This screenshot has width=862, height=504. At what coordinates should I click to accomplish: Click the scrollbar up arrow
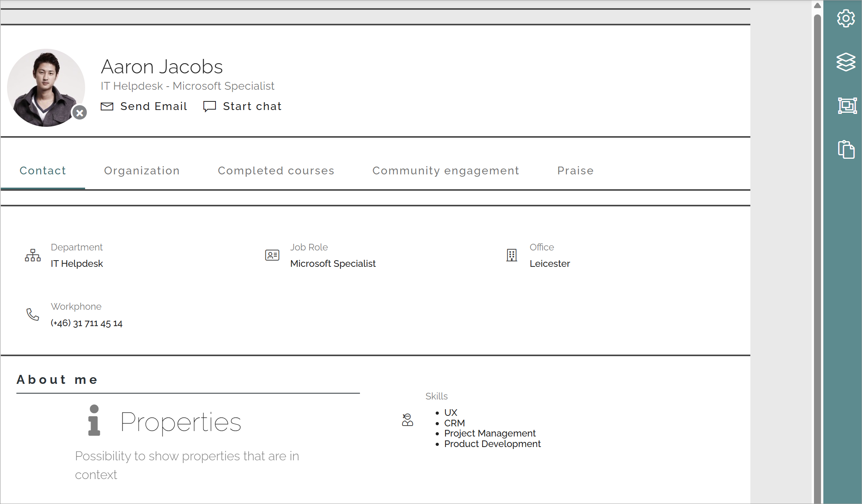(817, 5)
